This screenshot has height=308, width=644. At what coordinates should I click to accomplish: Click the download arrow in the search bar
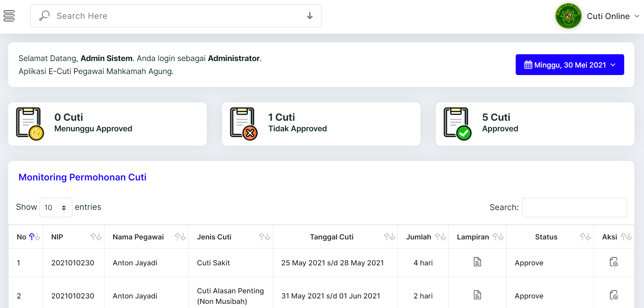coord(310,16)
